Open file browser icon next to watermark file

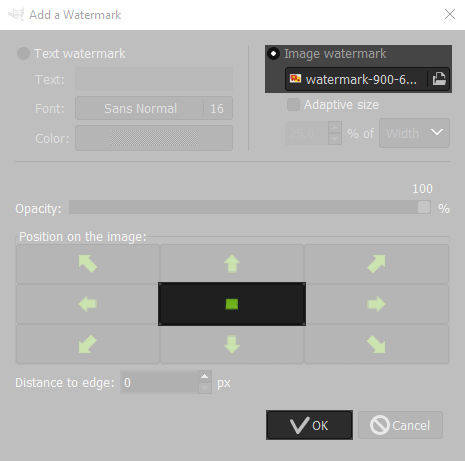[x=439, y=79]
